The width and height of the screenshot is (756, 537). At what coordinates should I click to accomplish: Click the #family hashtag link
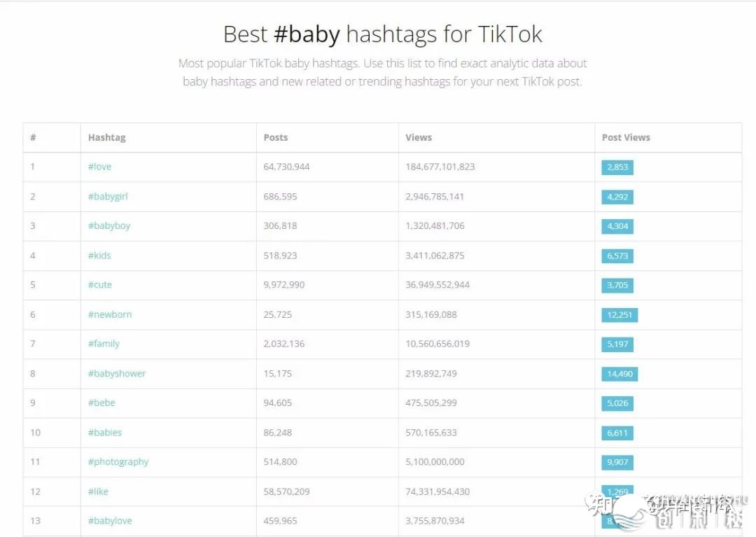[x=104, y=344]
